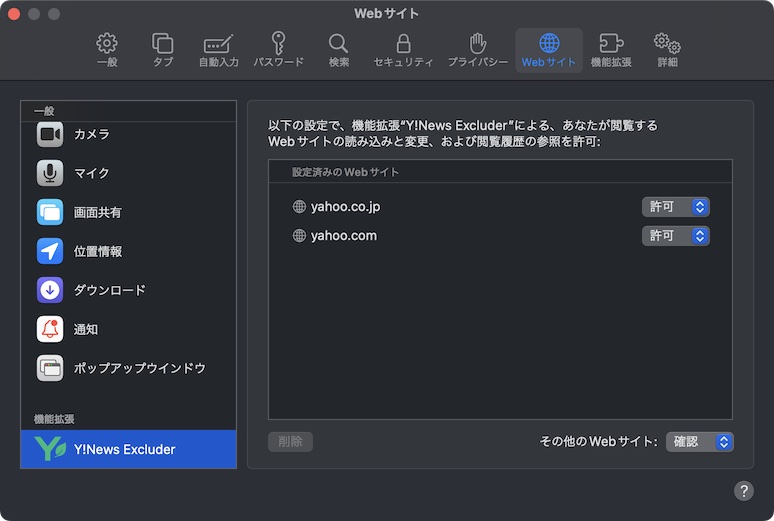
Task: Go to パスワード (Passwords) settings
Action: coord(278,50)
